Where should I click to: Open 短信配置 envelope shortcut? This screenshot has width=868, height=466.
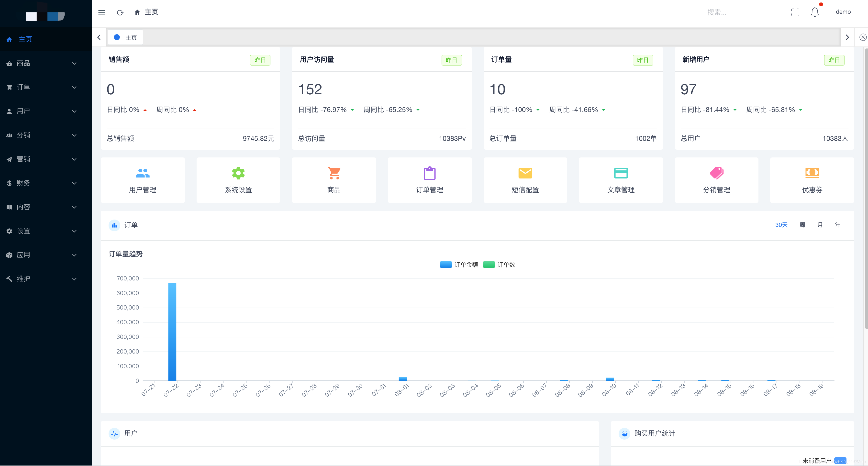coord(525,180)
